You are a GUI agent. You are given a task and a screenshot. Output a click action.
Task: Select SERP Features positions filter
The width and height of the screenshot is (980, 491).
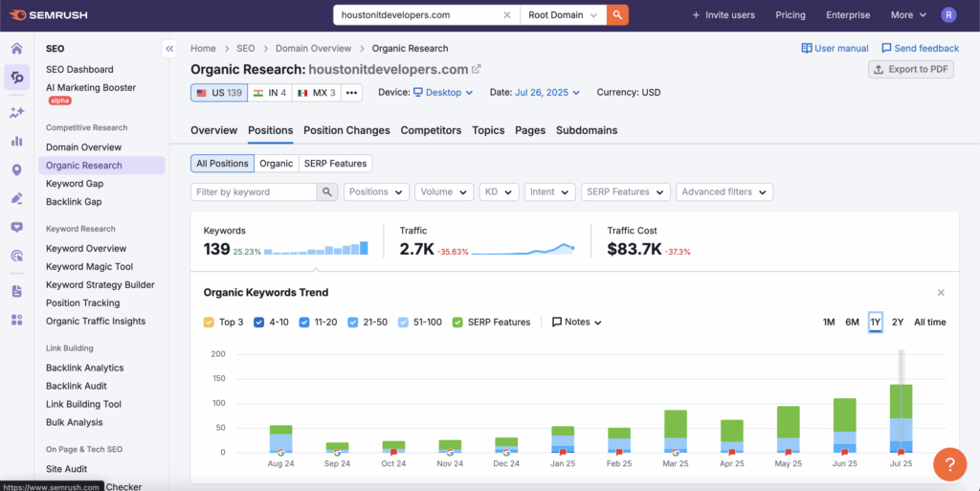(336, 164)
